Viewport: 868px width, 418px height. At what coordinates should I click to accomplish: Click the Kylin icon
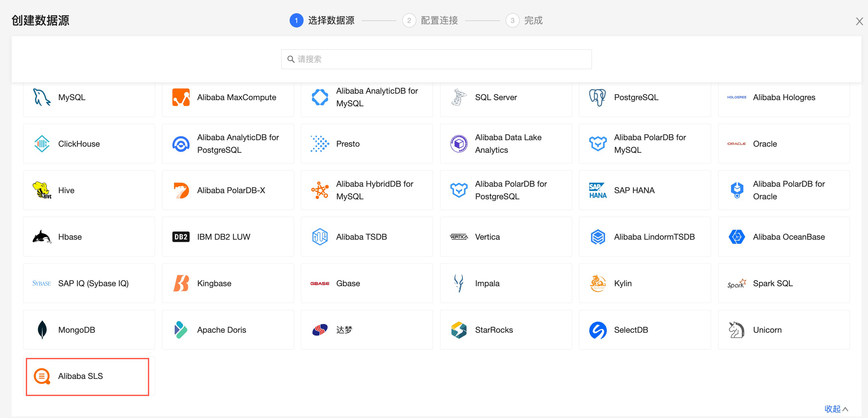(598, 283)
